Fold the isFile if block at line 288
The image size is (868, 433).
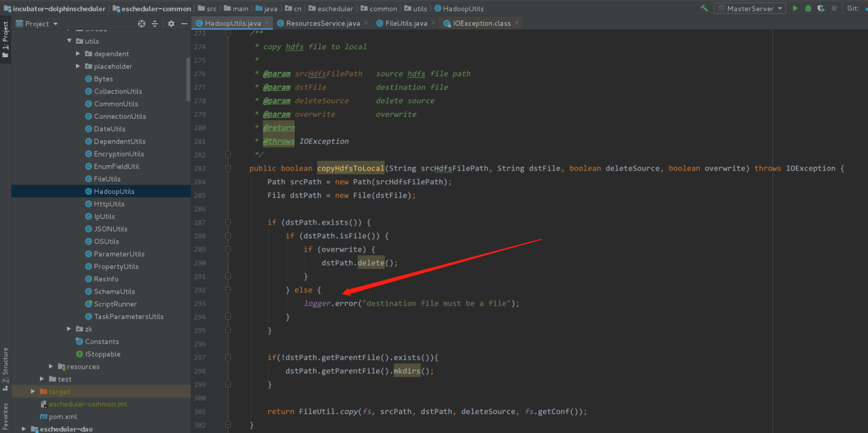(x=228, y=235)
